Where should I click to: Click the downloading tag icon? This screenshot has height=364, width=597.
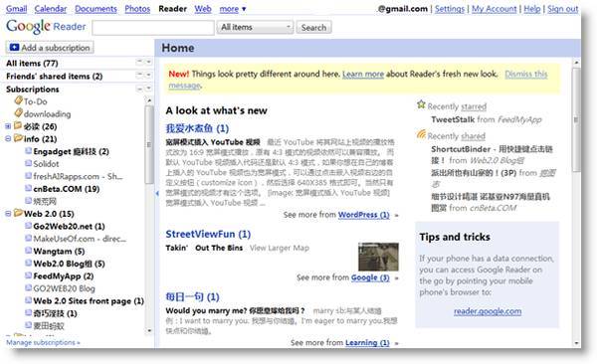coord(19,113)
